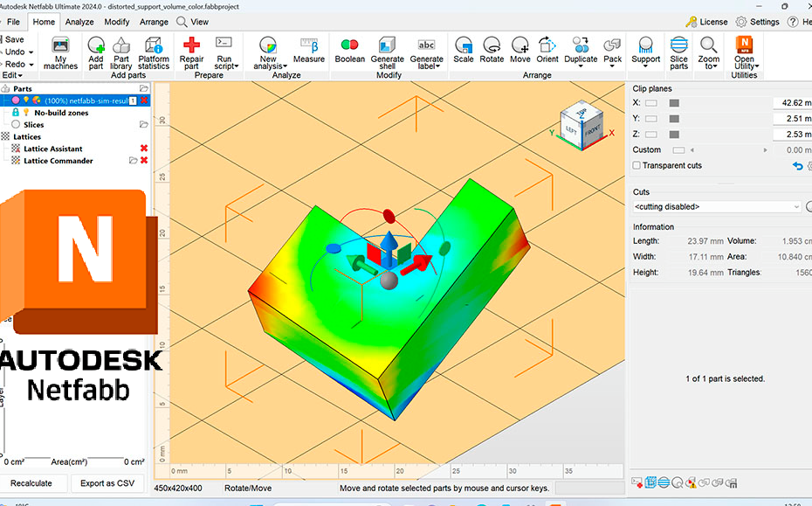812x506 pixels.
Task: Click the blue striped sphere icon at bottom right
Action: click(664, 483)
